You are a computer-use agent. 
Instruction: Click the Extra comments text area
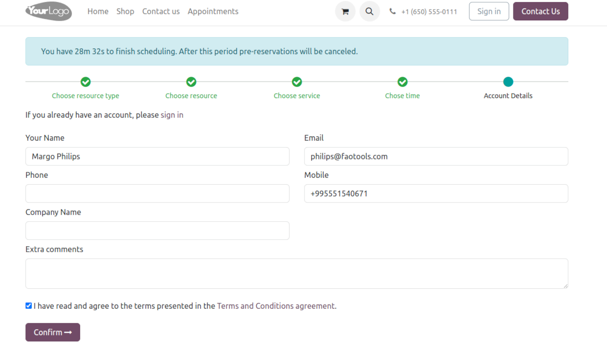coord(297,273)
